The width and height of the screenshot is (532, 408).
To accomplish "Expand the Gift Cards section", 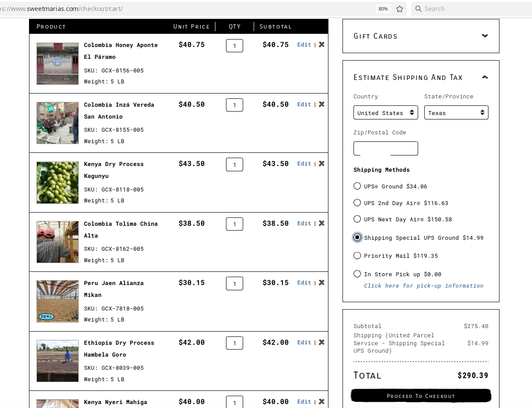I will pyautogui.click(x=485, y=36).
